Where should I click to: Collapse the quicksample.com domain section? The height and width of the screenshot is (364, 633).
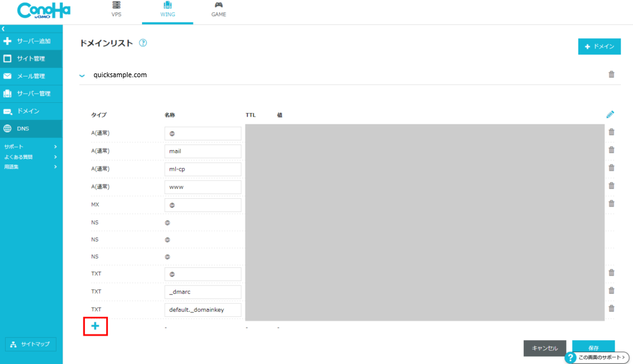pyautogui.click(x=82, y=75)
